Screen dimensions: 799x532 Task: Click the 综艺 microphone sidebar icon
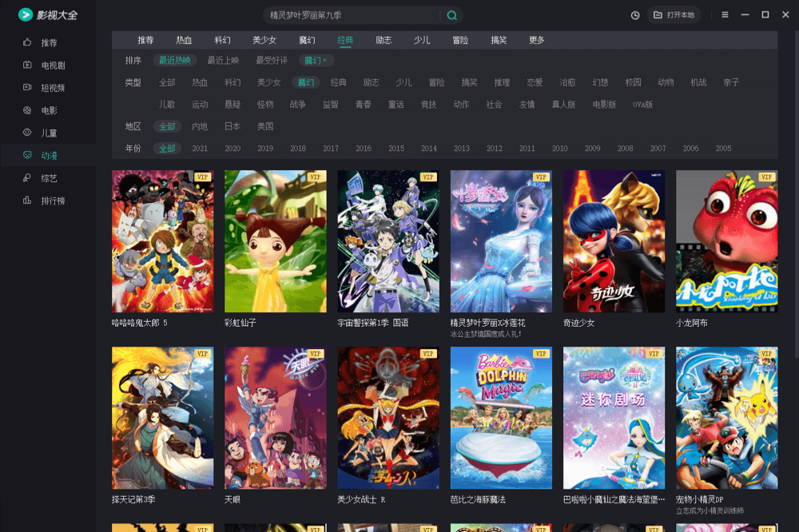tap(27, 178)
